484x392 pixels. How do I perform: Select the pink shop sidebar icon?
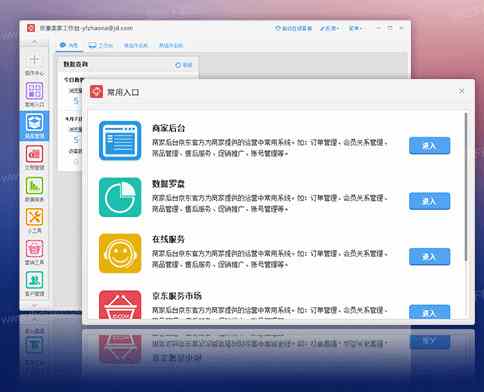click(34, 249)
